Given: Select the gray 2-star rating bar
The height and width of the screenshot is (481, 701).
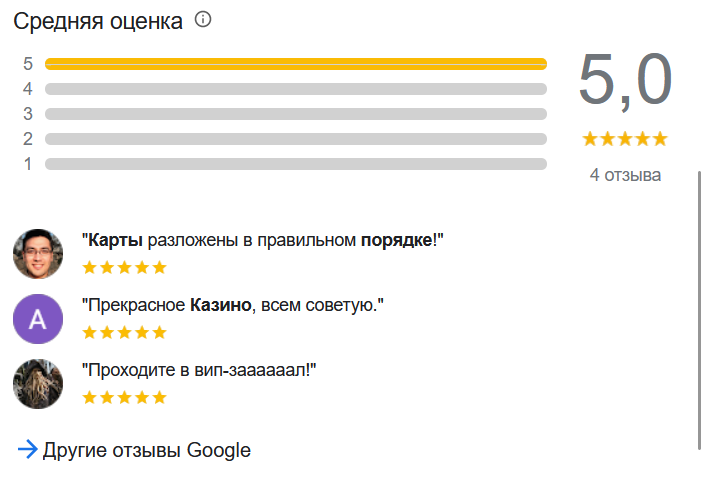Looking at the screenshot, I should click(296, 139).
